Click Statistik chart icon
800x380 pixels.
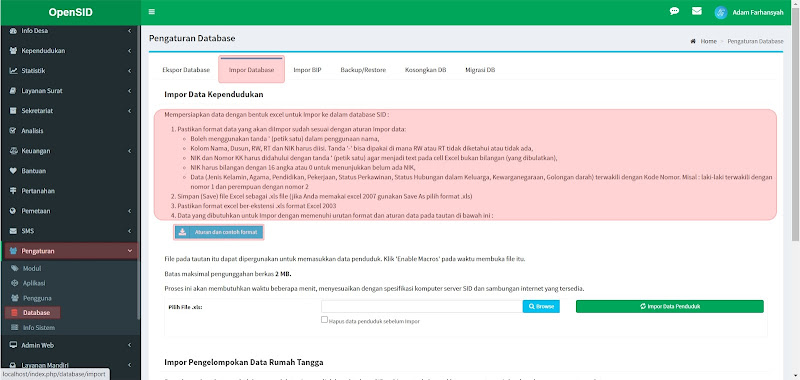[13, 71]
